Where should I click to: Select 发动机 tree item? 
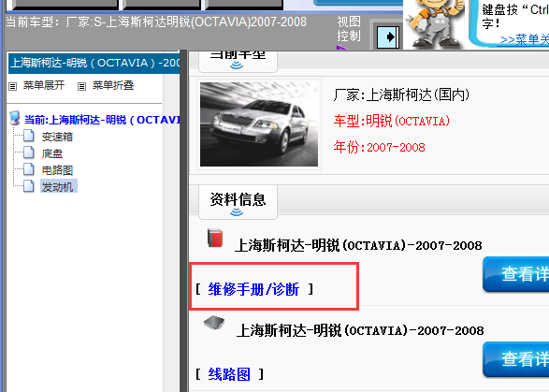58,187
